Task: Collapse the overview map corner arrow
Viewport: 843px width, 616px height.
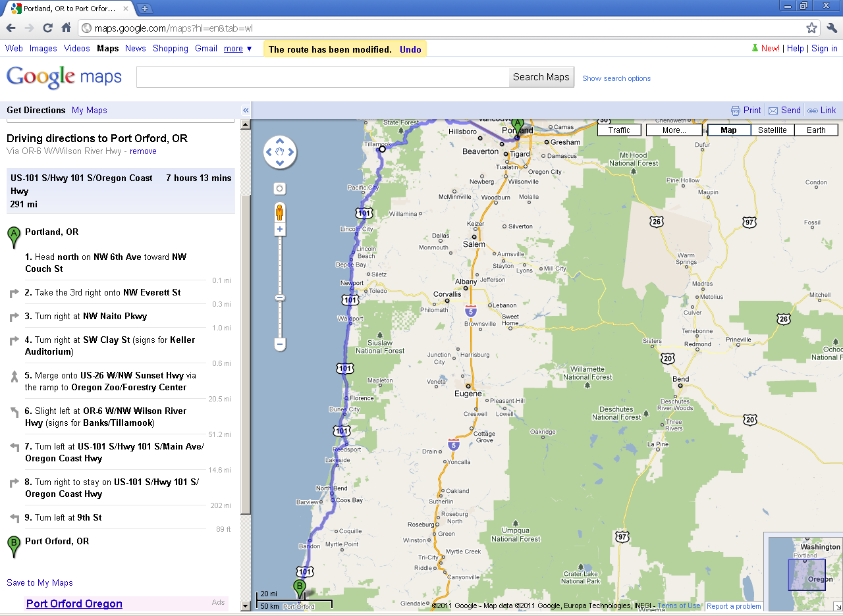Action: pyautogui.click(x=838, y=606)
